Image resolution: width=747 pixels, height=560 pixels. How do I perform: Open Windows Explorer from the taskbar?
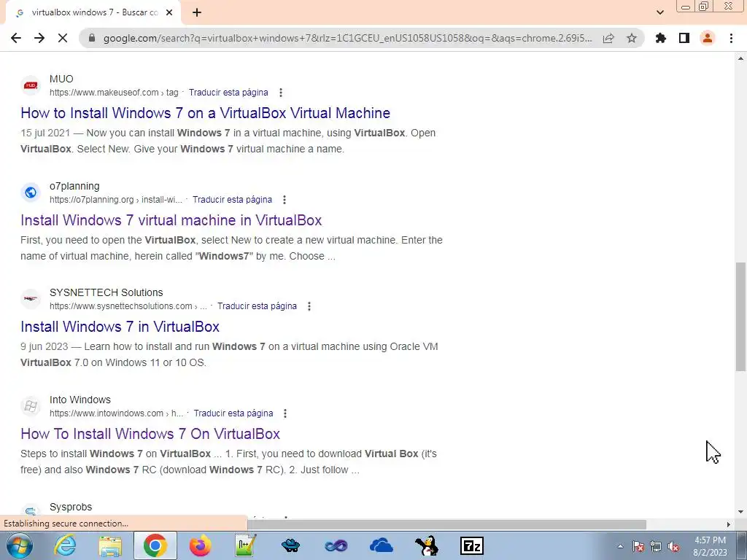(111, 545)
